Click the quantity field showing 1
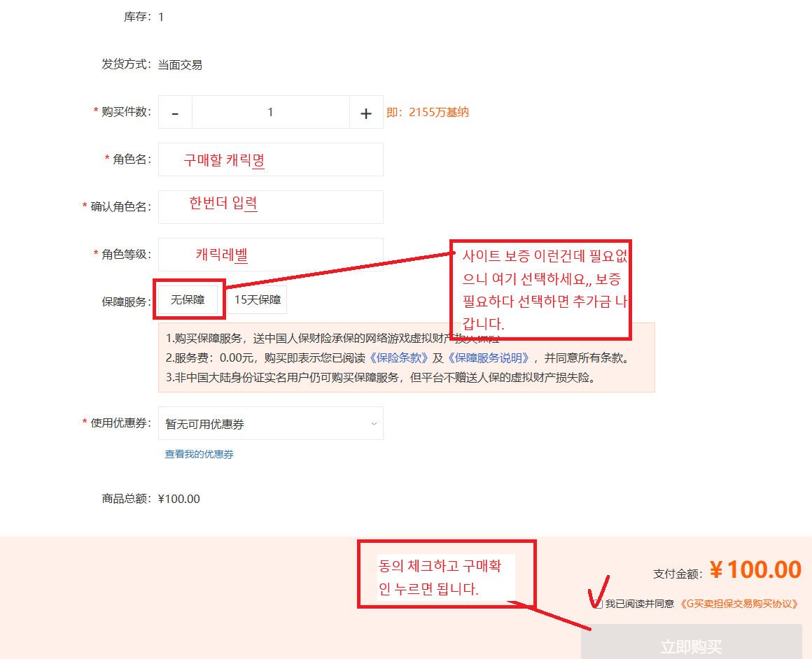 point(271,112)
